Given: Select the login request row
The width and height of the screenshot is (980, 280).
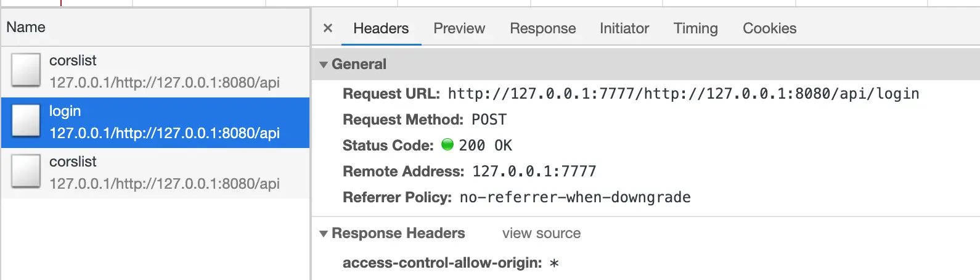Looking at the screenshot, I should (164, 122).
